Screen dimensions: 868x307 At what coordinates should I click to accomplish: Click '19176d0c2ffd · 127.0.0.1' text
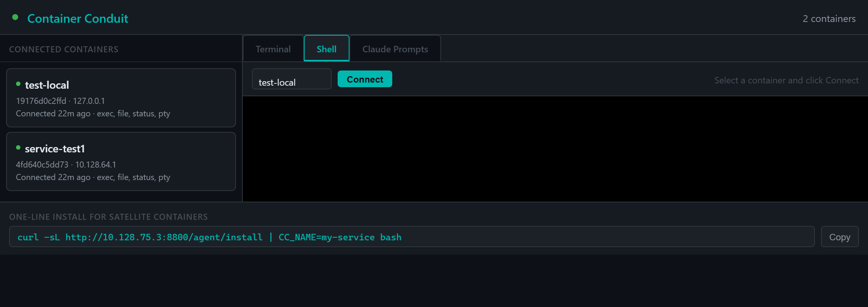pyautogui.click(x=60, y=101)
